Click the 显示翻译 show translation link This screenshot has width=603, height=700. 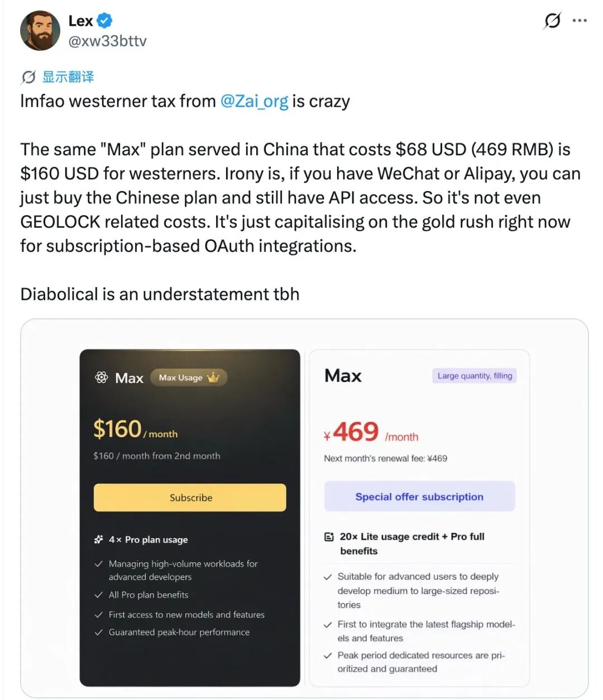tap(68, 77)
